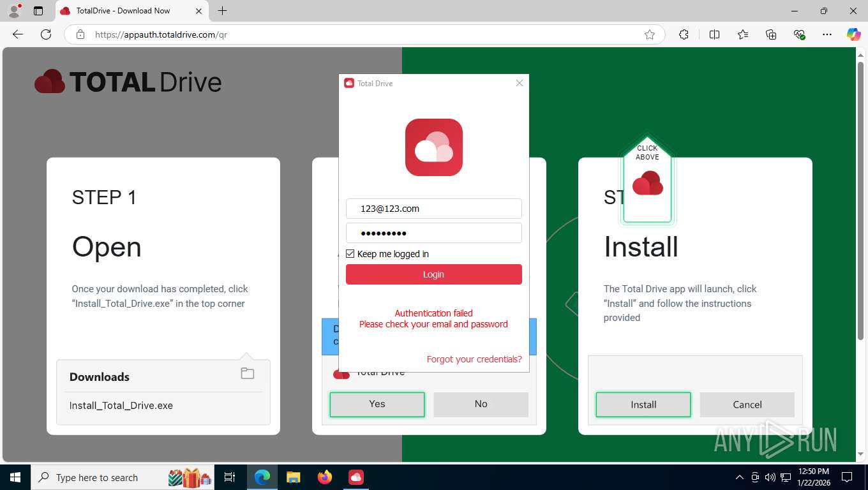The width and height of the screenshot is (868, 490).
Task: Click the Yes button in Step 2 card
Action: 377,404
